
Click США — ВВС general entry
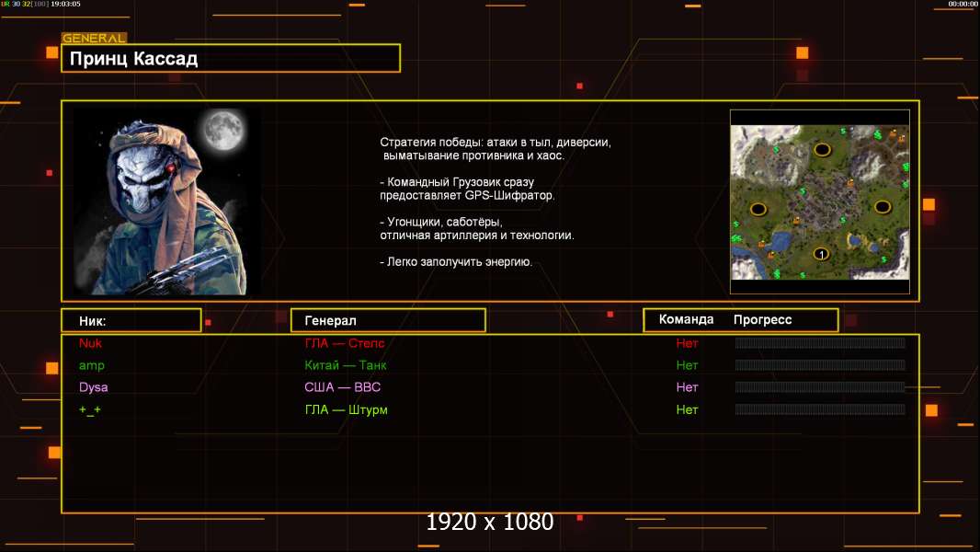coord(343,387)
